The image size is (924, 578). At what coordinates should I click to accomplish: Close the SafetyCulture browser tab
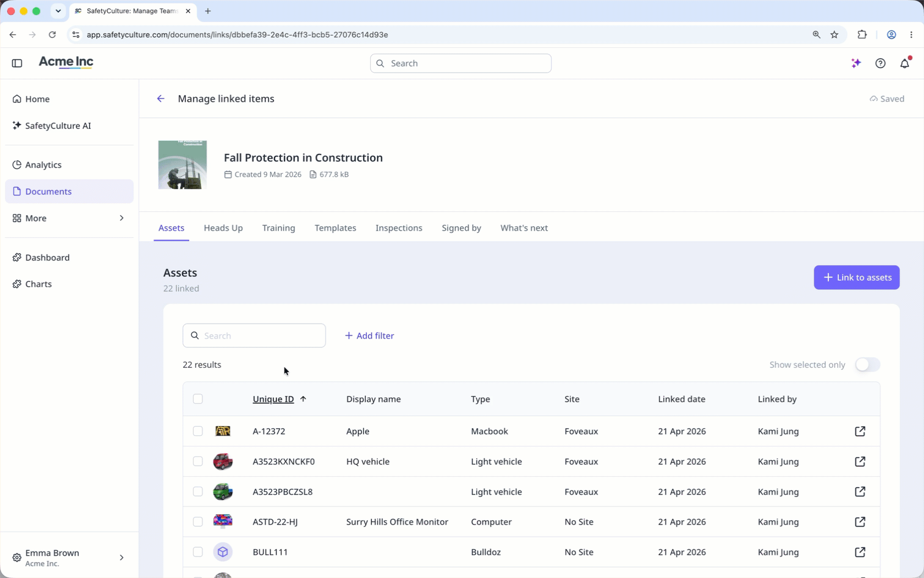pos(188,11)
